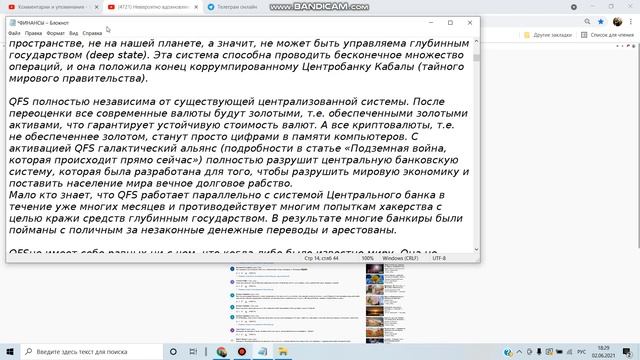Open File Explorer taskbar icon

[x=282, y=351]
